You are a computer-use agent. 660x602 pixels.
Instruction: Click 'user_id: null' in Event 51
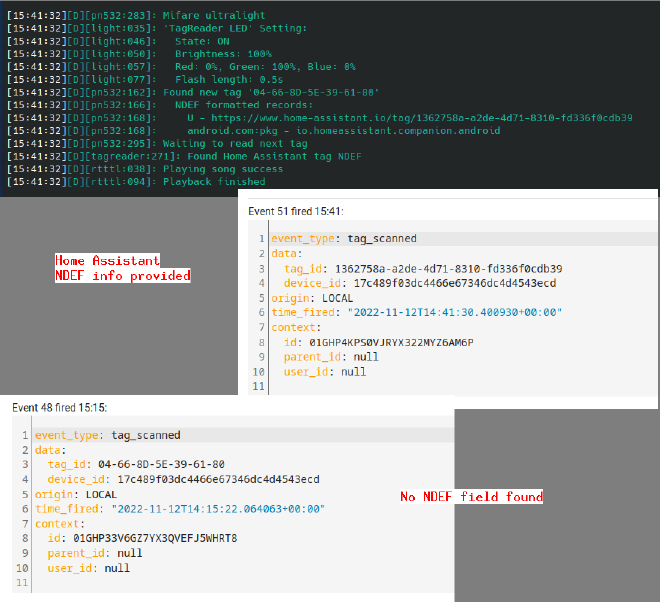(325, 372)
